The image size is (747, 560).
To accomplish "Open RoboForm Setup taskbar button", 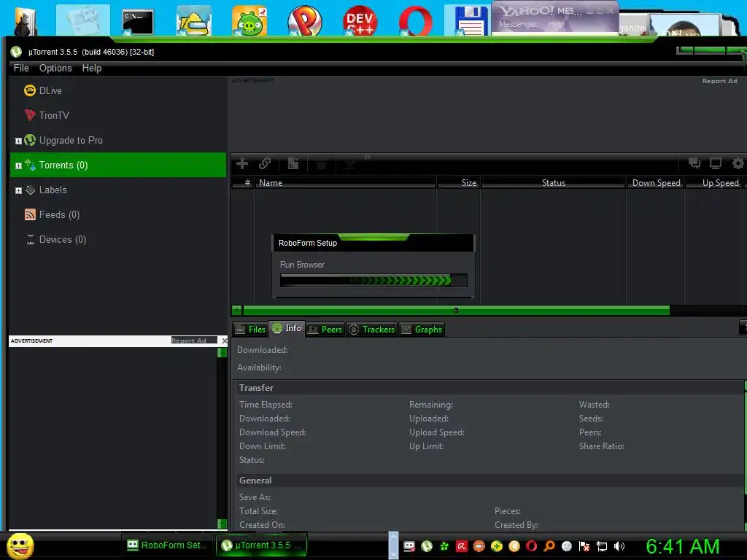I will click(x=166, y=545).
